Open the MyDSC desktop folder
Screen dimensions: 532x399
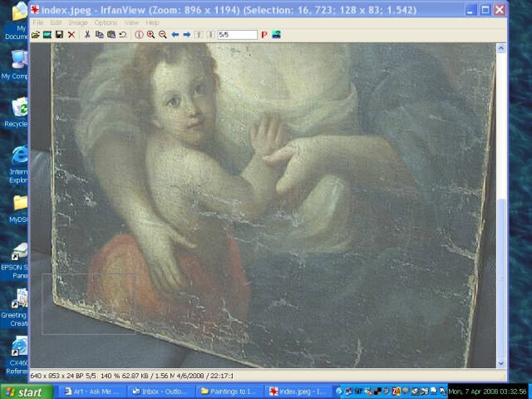[19, 209]
